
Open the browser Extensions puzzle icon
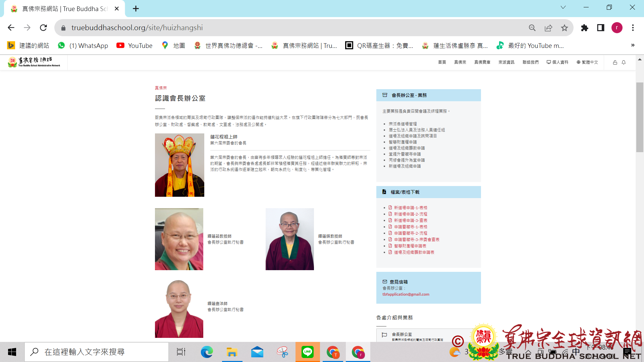tap(585, 28)
